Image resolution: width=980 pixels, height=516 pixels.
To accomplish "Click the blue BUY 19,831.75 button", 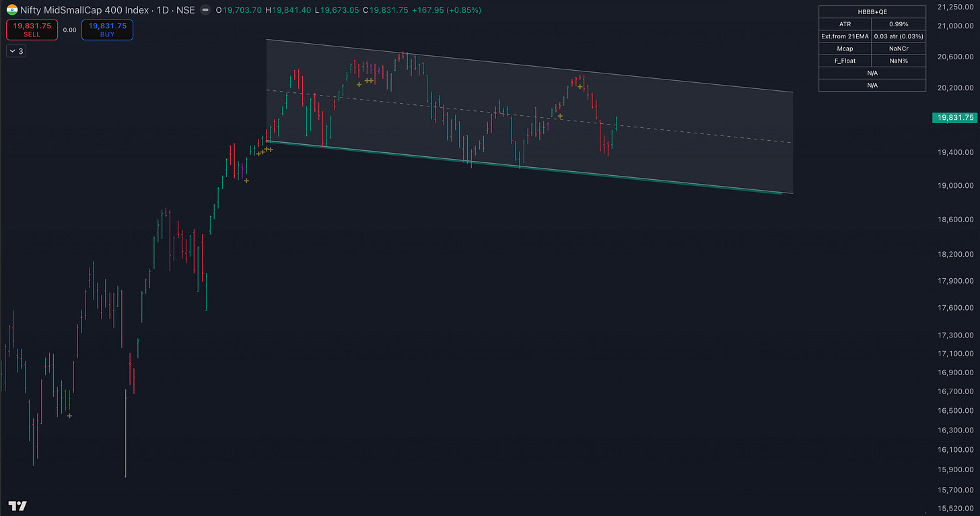I will coord(107,30).
